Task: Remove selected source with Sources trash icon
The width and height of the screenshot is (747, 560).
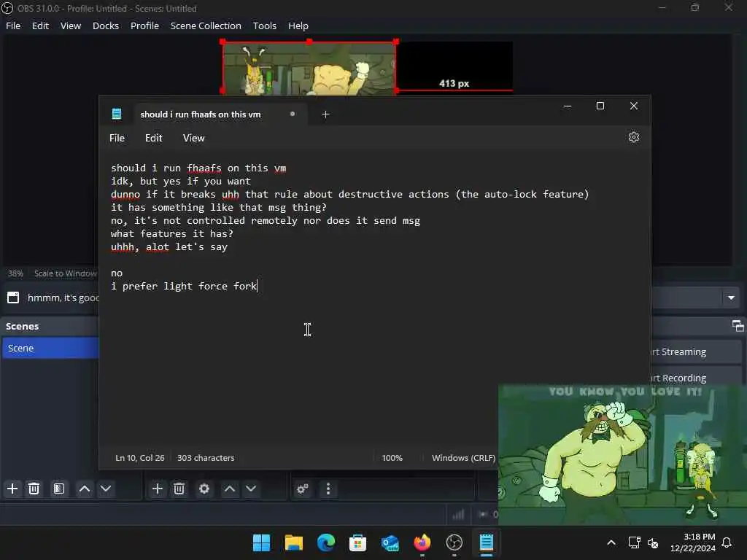Action: click(179, 489)
